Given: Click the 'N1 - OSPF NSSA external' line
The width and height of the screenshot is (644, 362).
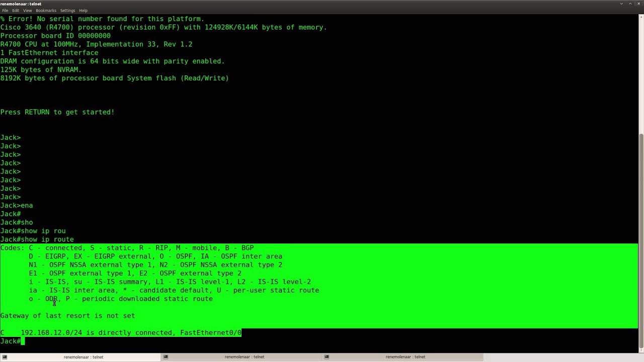Looking at the screenshot, I should tap(155, 265).
